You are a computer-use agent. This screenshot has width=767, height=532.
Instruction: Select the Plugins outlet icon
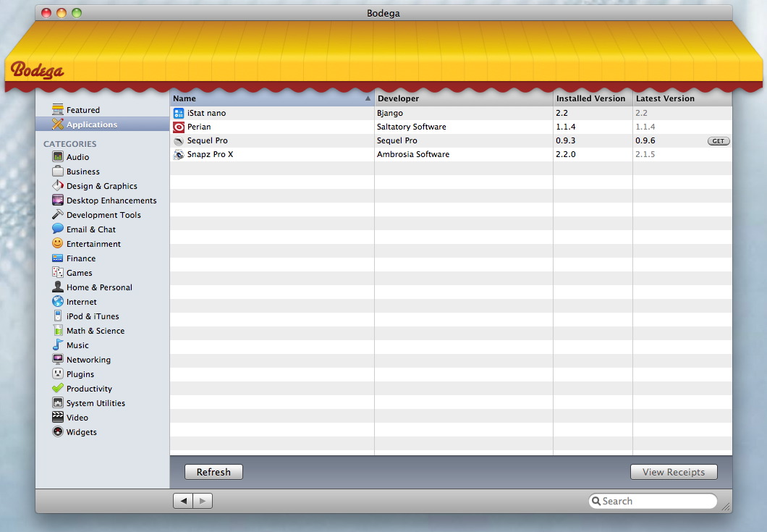point(58,374)
